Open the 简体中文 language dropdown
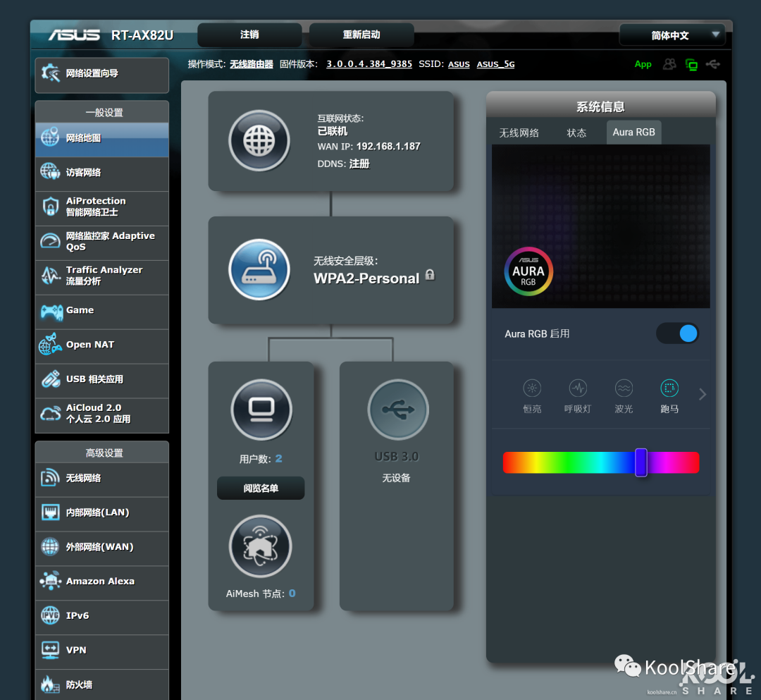761x700 pixels. [672, 35]
